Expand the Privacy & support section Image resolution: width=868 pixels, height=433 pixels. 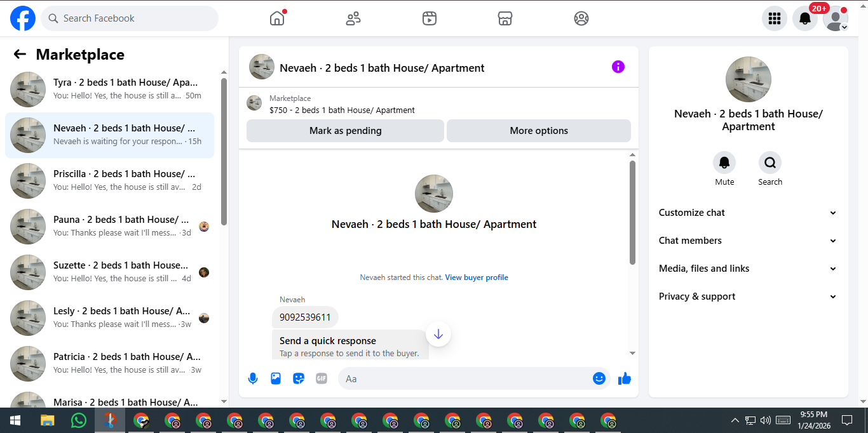pos(749,296)
